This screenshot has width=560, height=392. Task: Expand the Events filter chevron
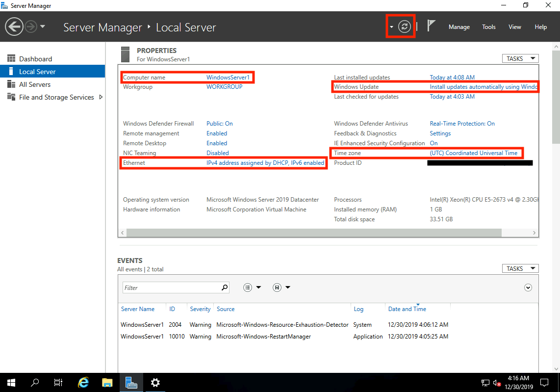coord(528,287)
